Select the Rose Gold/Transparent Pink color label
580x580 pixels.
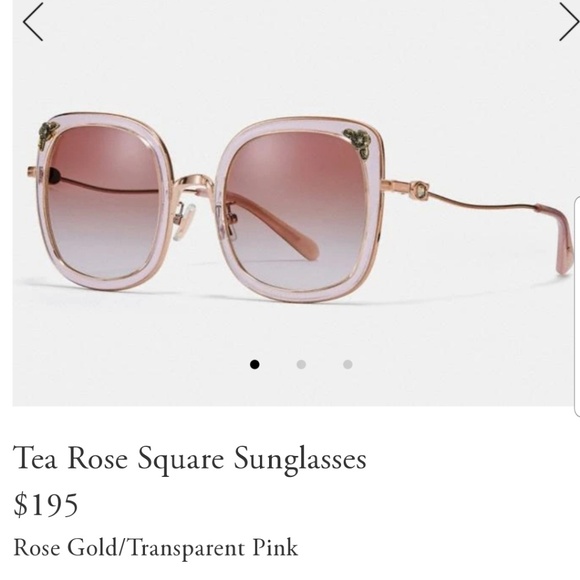pos(155,548)
